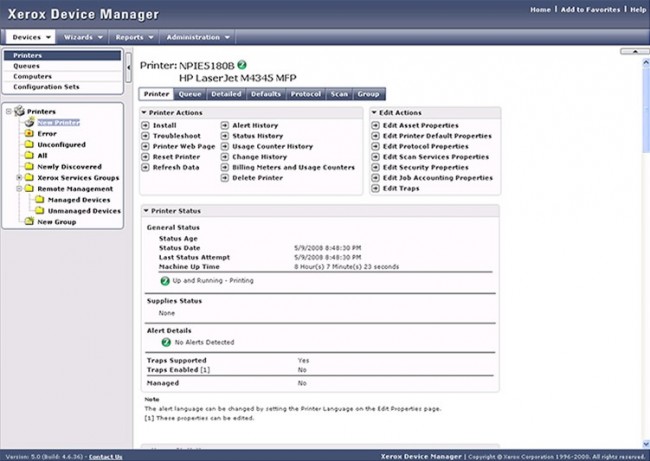
Task: Click Add to Favorites link
Action: (590, 9)
